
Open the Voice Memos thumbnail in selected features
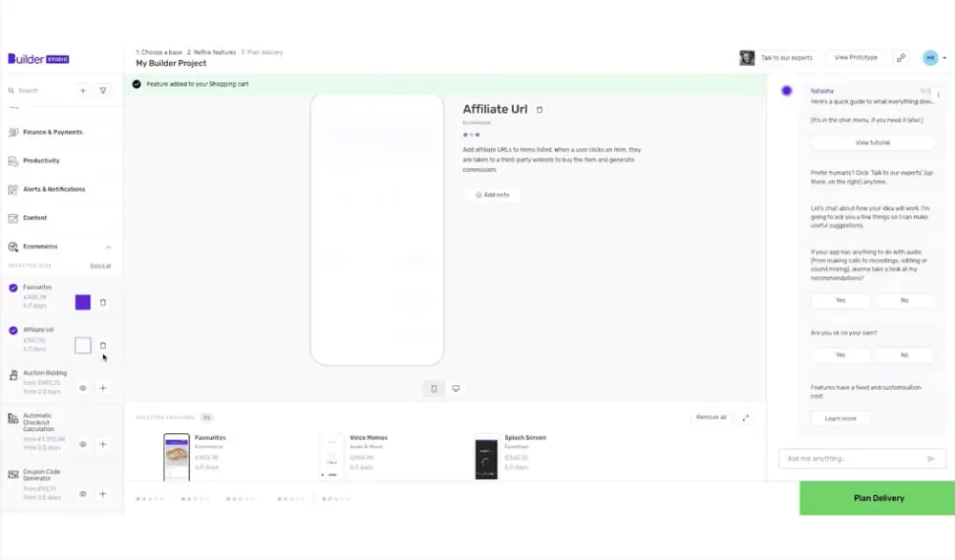(x=332, y=457)
